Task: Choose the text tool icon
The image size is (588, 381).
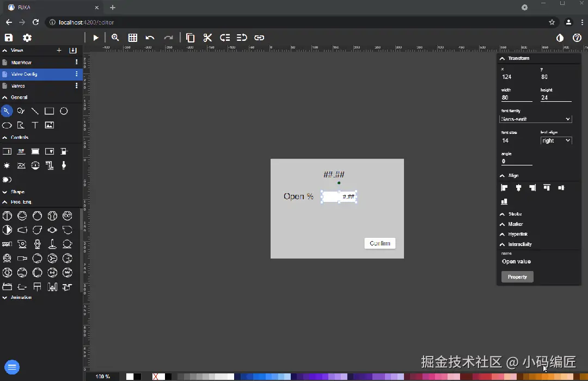Action: click(35, 125)
